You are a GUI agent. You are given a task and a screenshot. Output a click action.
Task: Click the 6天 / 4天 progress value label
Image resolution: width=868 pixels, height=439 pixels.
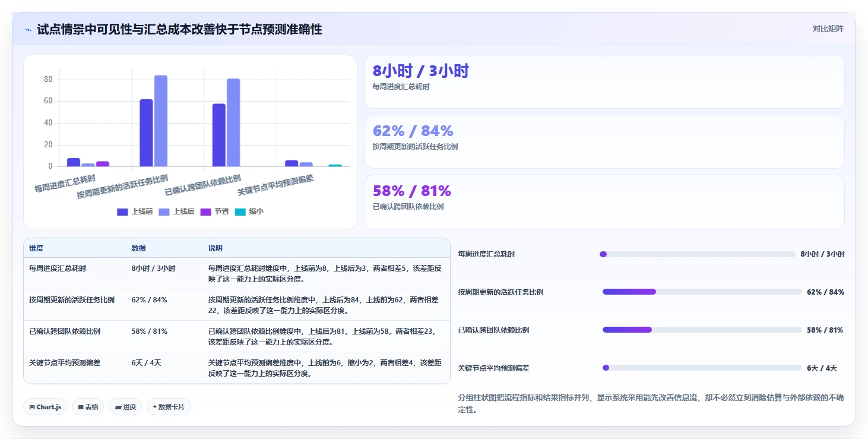822,368
